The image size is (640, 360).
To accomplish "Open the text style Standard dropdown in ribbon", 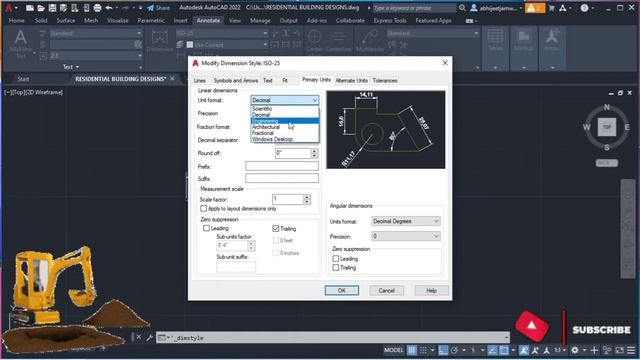I will tap(96, 33).
